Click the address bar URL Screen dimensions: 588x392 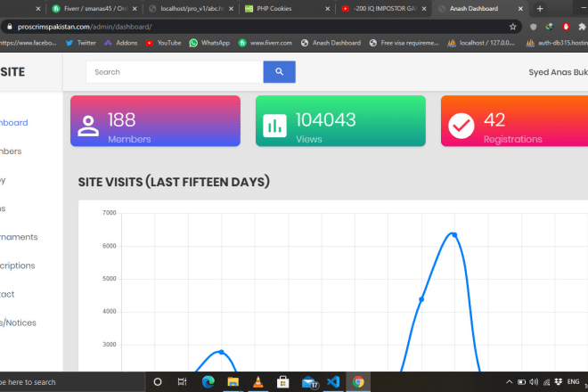[x=85, y=27]
